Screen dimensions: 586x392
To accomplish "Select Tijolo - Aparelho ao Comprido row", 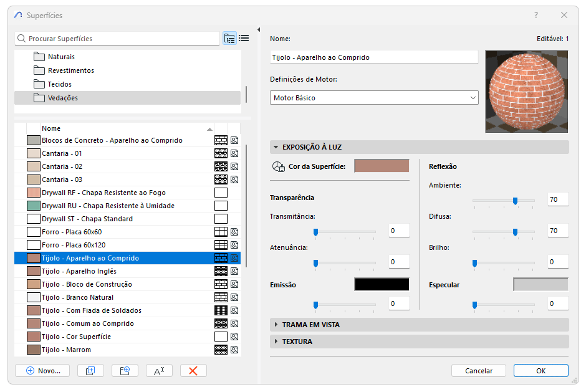I will [127, 258].
